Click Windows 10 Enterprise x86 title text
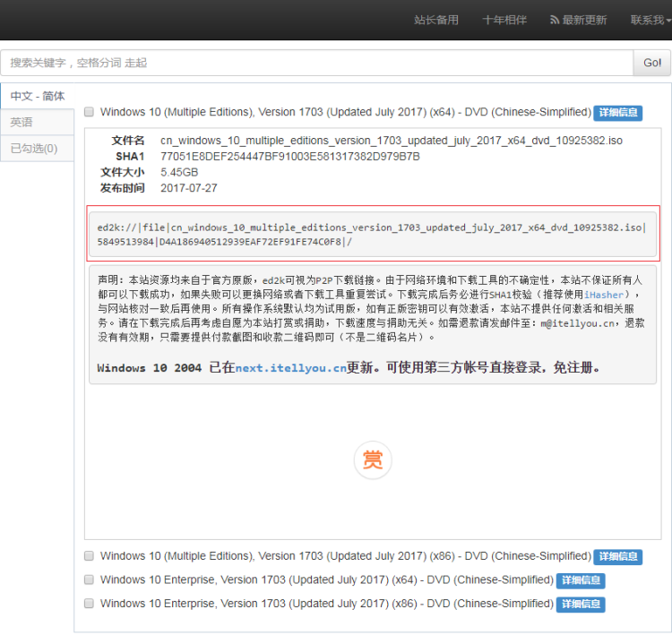Viewport: 672px width, 635px height. coord(326,604)
